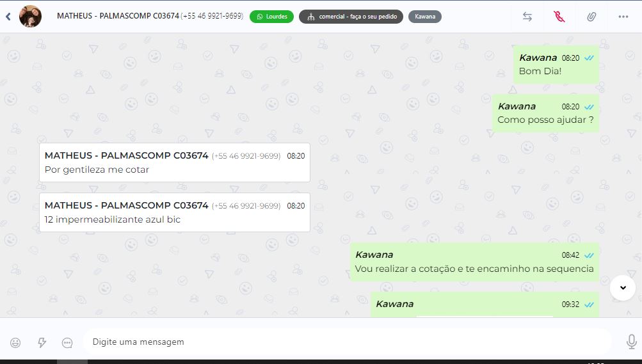Open the contact's profile picture
This screenshot has width=642, height=364.
30,17
